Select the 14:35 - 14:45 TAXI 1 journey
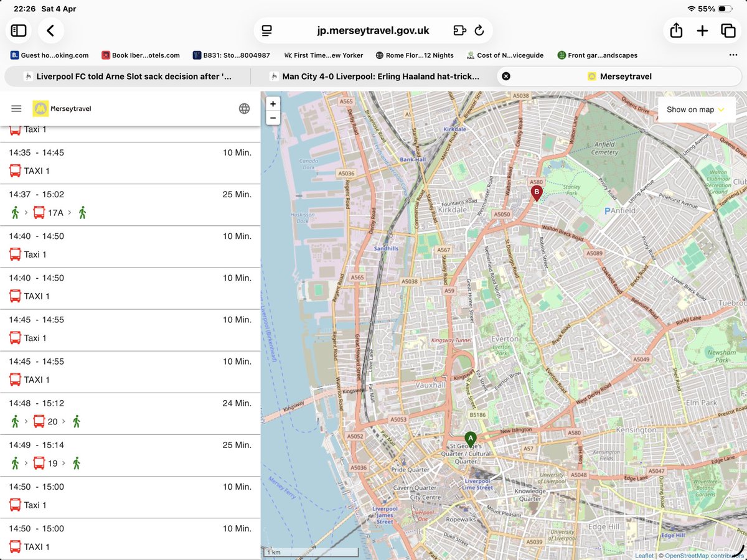The height and width of the screenshot is (560, 747). point(130,163)
